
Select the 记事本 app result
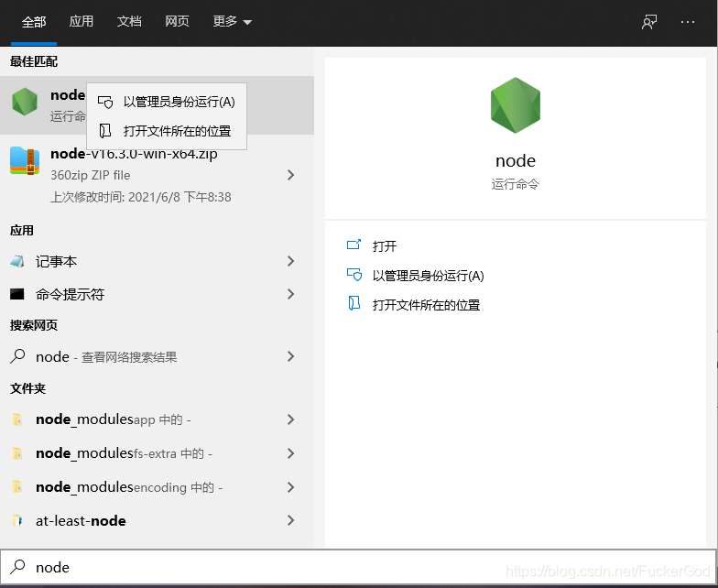(x=157, y=262)
